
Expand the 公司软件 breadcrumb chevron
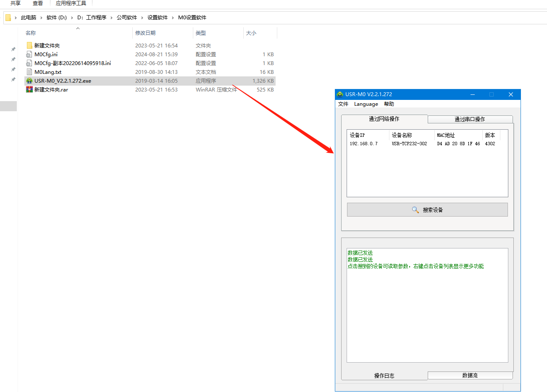[142, 18]
